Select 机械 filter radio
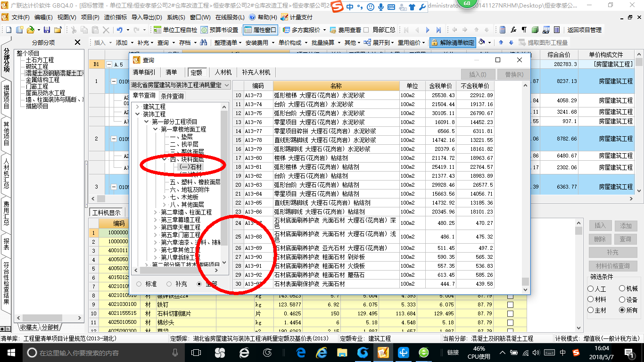Screen dimensions: 644x362 [x=622, y=288]
